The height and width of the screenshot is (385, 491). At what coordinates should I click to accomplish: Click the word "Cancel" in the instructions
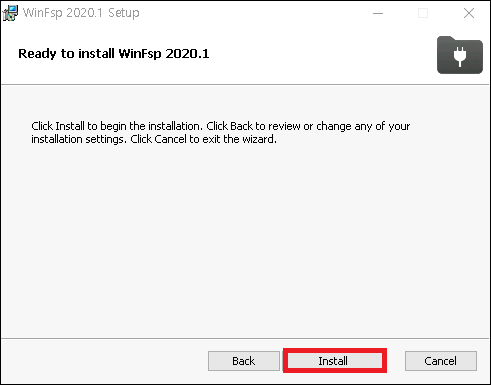tap(170, 139)
